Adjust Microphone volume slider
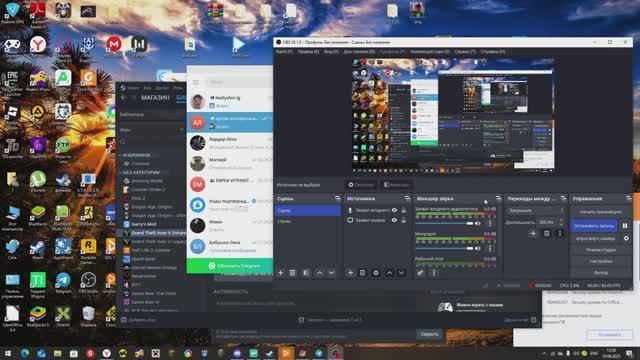Image resolution: width=640 pixels, height=360 pixels. 444,248
